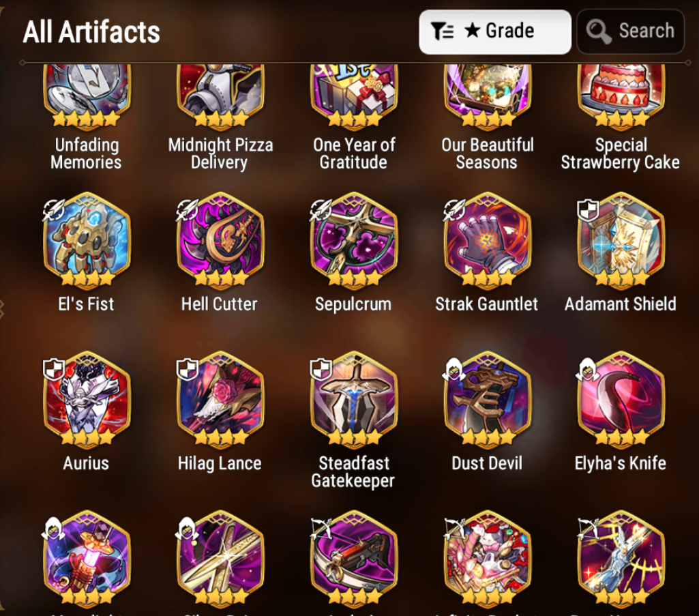The height and width of the screenshot is (616, 699).
Task: Click the magnifying glass search icon
Action: (x=598, y=31)
